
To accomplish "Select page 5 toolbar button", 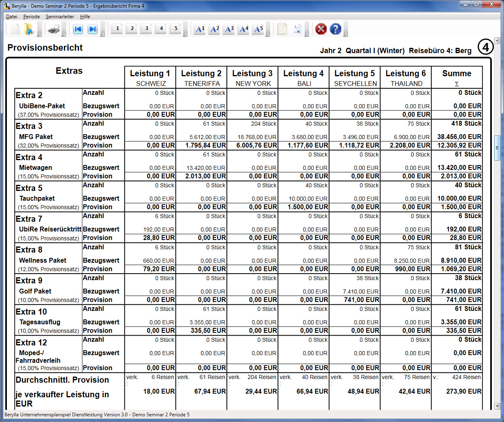I will point(175,28).
